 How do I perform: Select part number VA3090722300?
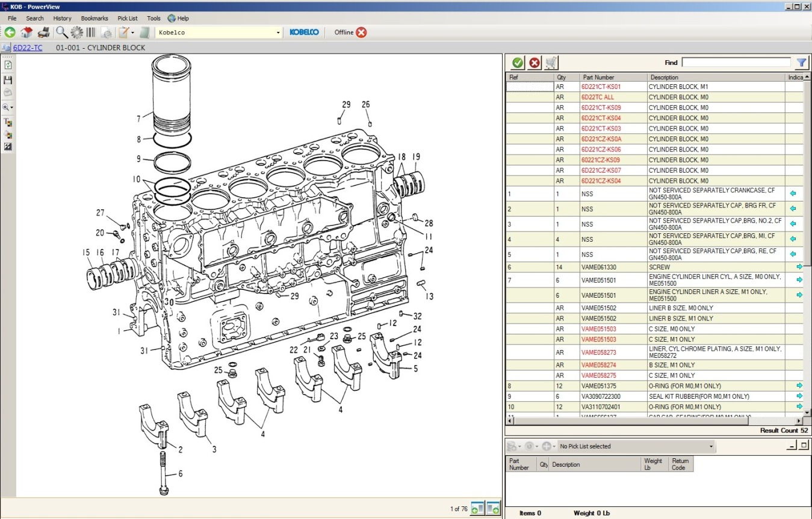601,396
